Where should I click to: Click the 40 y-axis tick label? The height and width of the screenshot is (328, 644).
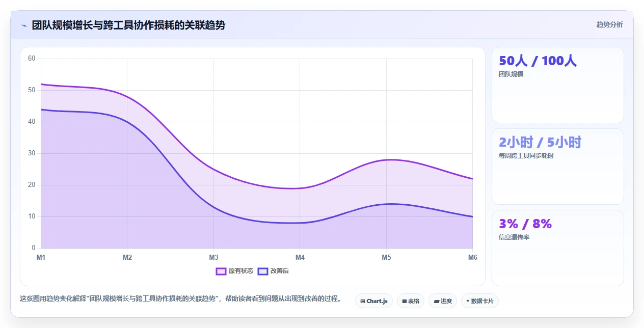click(32, 122)
